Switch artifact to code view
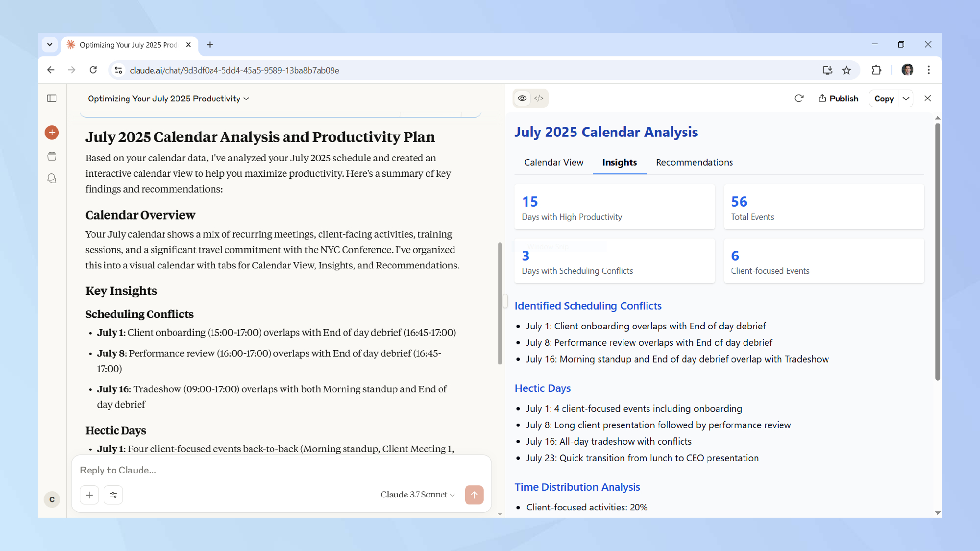The width and height of the screenshot is (980, 551). click(539, 98)
